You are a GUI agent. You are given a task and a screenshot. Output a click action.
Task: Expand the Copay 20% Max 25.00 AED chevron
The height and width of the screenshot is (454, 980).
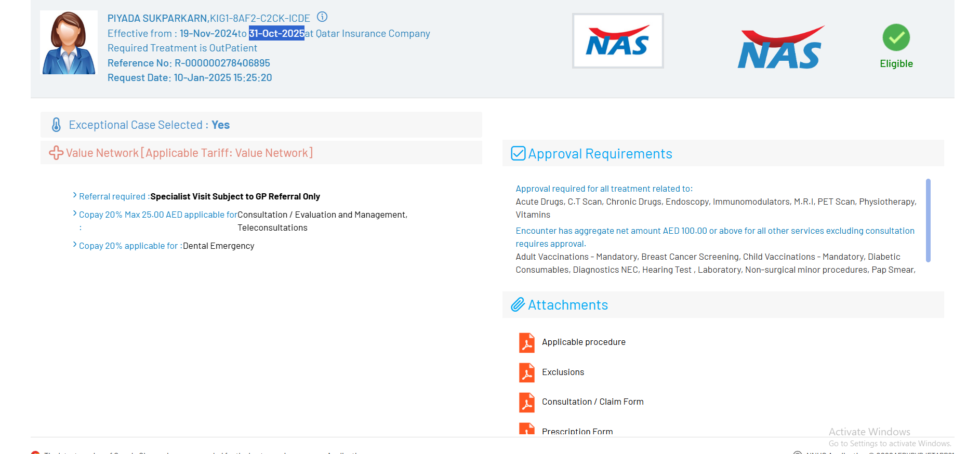pyautogui.click(x=75, y=213)
